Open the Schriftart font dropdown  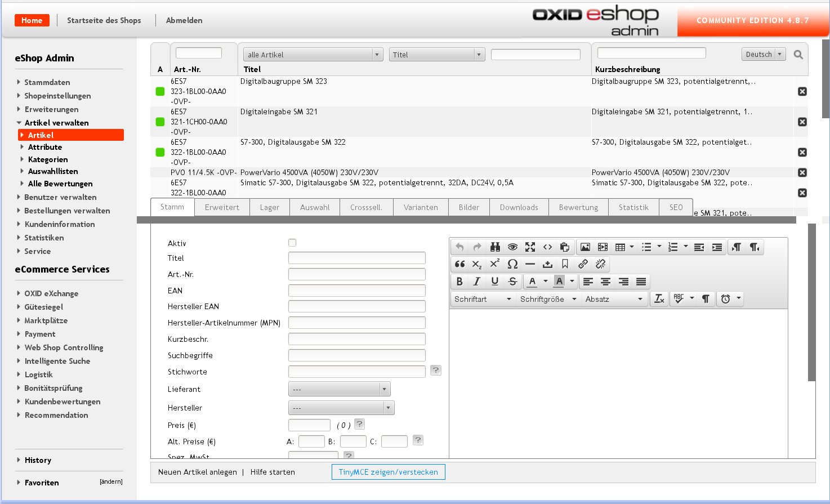pos(483,299)
